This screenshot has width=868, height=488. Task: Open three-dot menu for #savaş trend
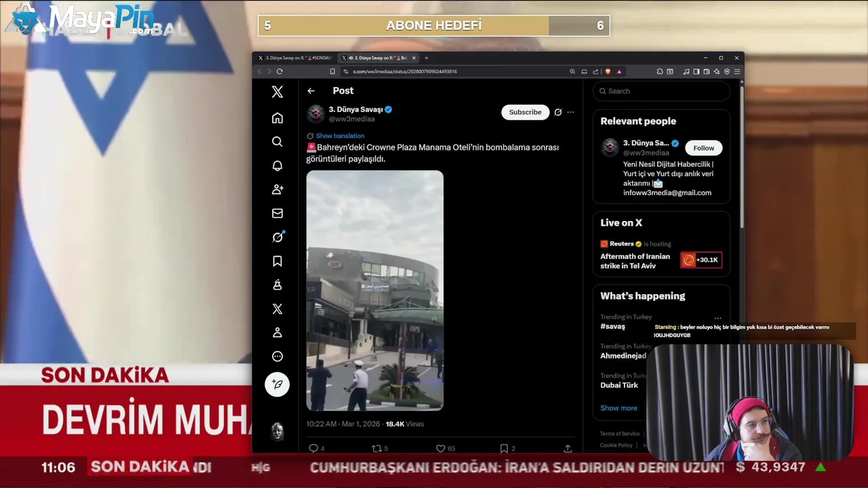(717, 318)
